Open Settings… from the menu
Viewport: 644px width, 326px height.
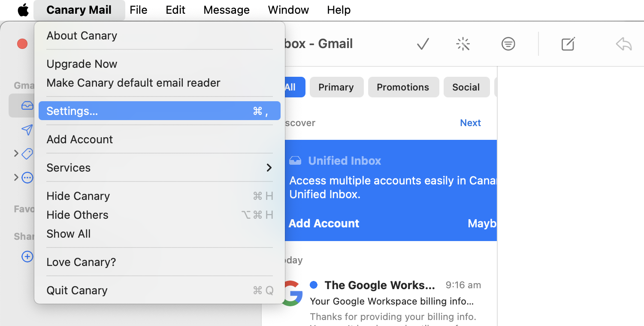(x=160, y=111)
